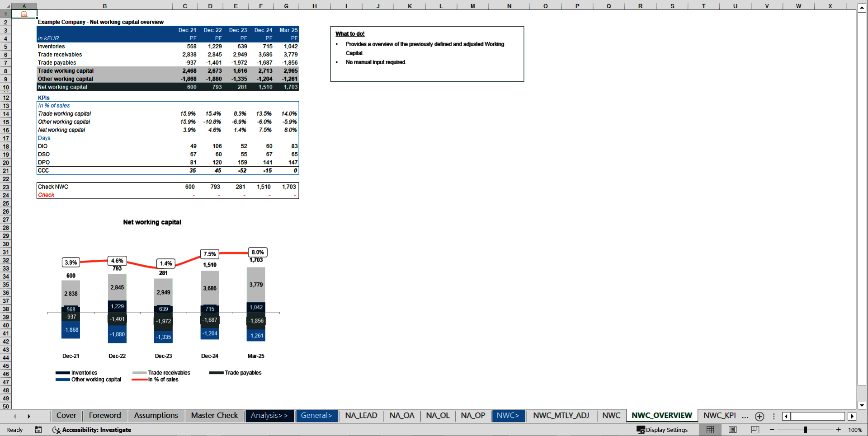Viewport: 868px width, 436px height.
Task: Switch to the NWC_KPI sheet tab
Action: pos(720,416)
